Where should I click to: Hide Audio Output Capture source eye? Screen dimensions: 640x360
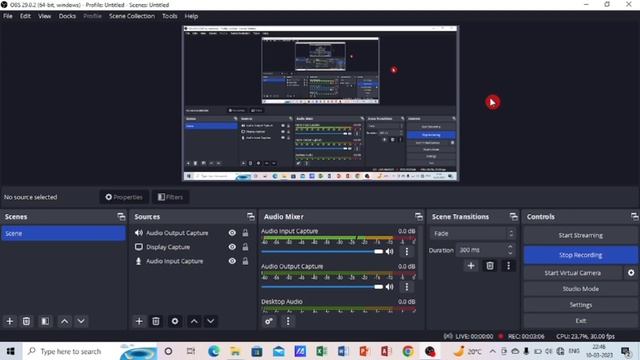pos(232,233)
